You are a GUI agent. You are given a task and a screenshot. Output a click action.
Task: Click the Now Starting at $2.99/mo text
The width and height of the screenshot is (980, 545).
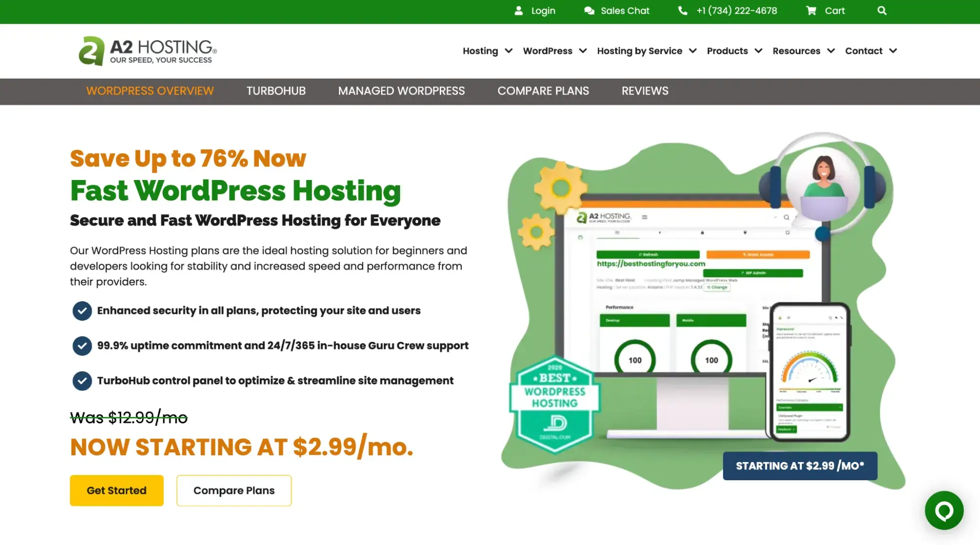[x=242, y=447]
